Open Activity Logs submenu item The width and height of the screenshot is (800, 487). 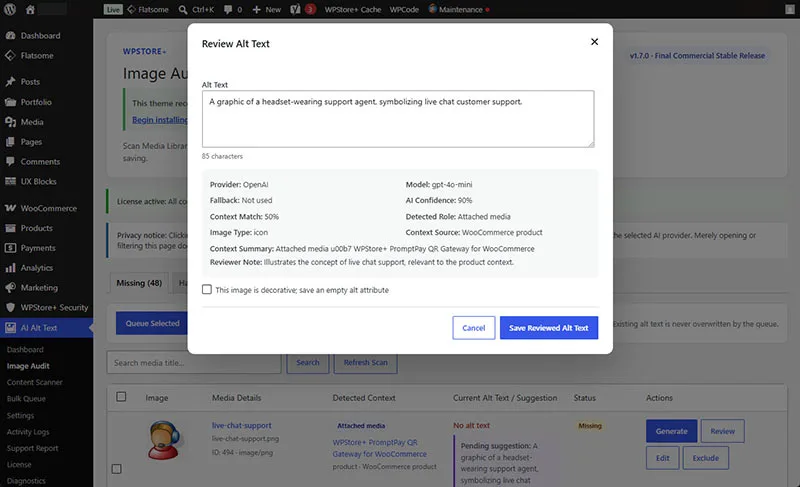[x=28, y=432]
